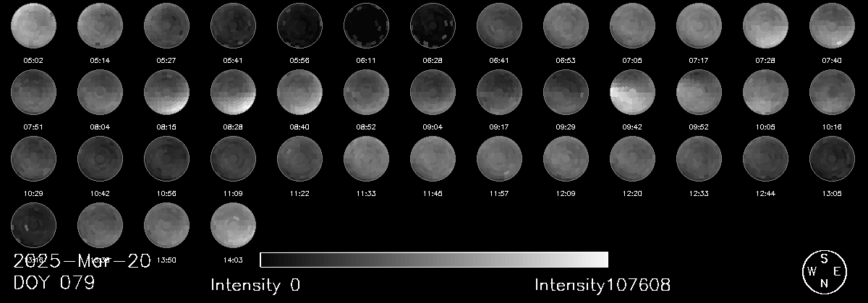Select the 09:52 sky image
Viewport: 868px width, 303px height.
pyautogui.click(x=699, y=93)
